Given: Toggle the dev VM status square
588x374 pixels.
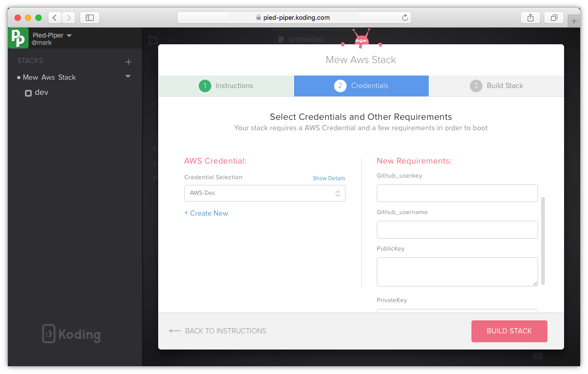Looking at the screenshot, I should pyautogui.click(x=29, y=92).
